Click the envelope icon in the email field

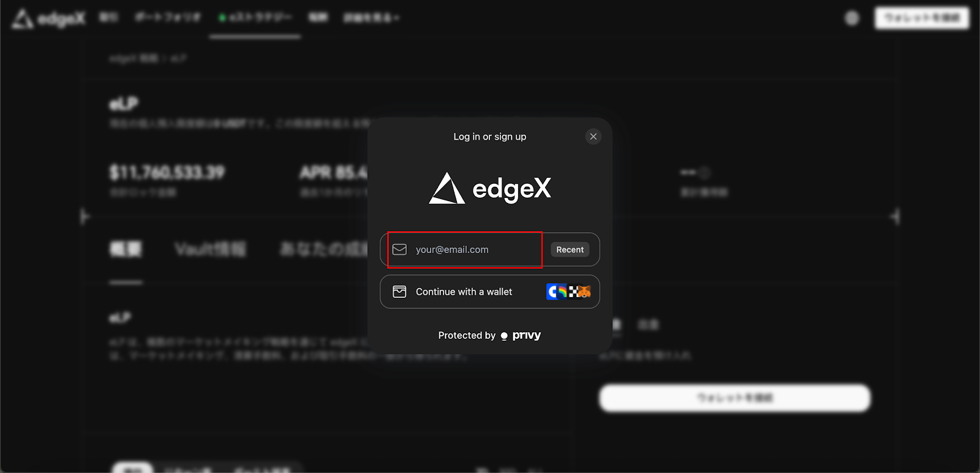pyautogui.click(x=399, y=249)
